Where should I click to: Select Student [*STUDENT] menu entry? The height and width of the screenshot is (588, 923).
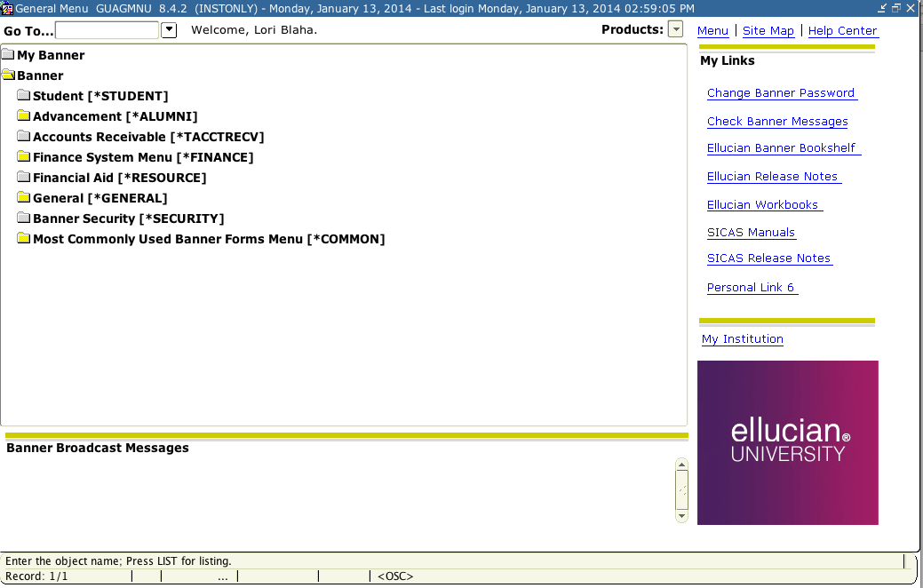[x=100, y=96]
